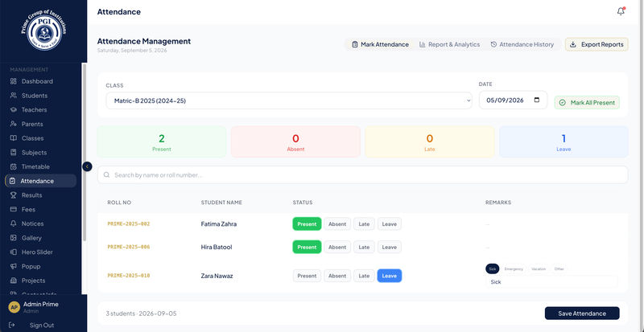Set Hira Batool status to Late

coord(364,247)
